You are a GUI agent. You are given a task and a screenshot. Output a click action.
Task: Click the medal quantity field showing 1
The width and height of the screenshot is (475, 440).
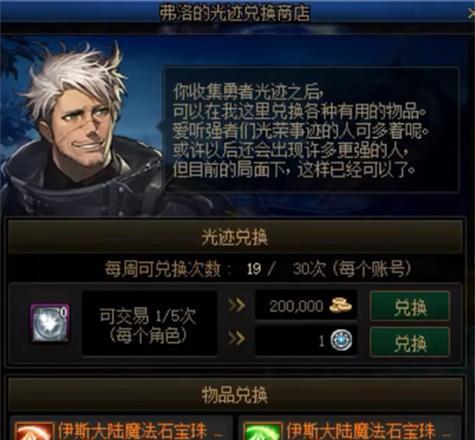[306, 341]
